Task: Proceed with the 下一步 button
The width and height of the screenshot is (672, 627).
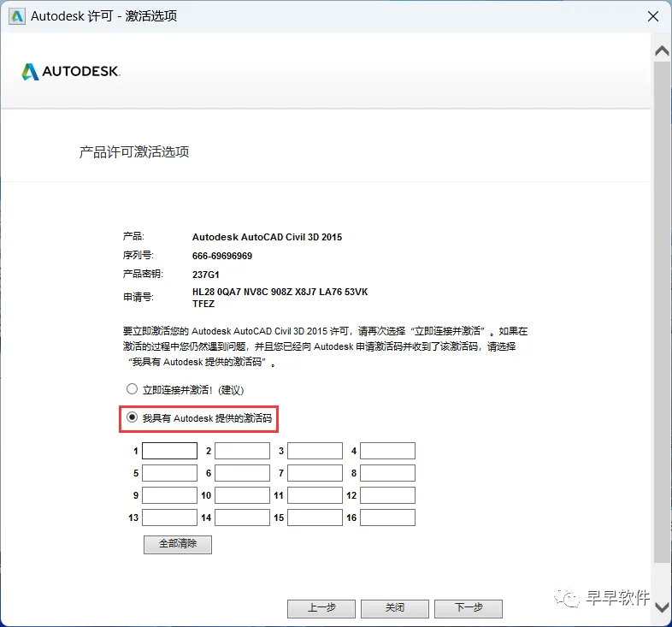Action: (x=469, y=608)
